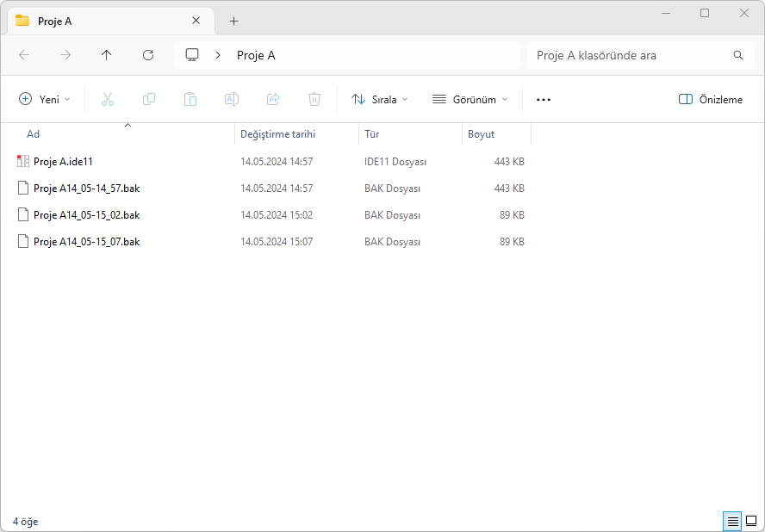
Task: Open the three-dots more options menu
Action: coord(544,99)
